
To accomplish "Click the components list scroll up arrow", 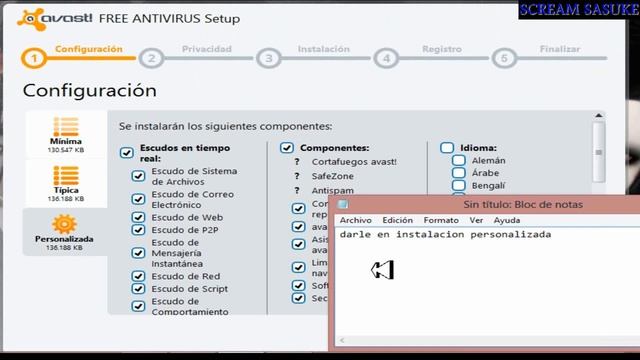I will (599, 116).
